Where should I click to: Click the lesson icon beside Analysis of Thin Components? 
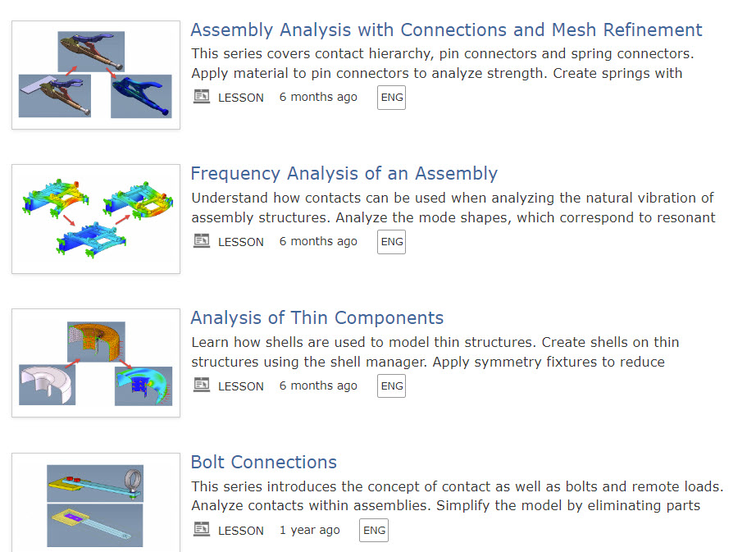[201, 385]
